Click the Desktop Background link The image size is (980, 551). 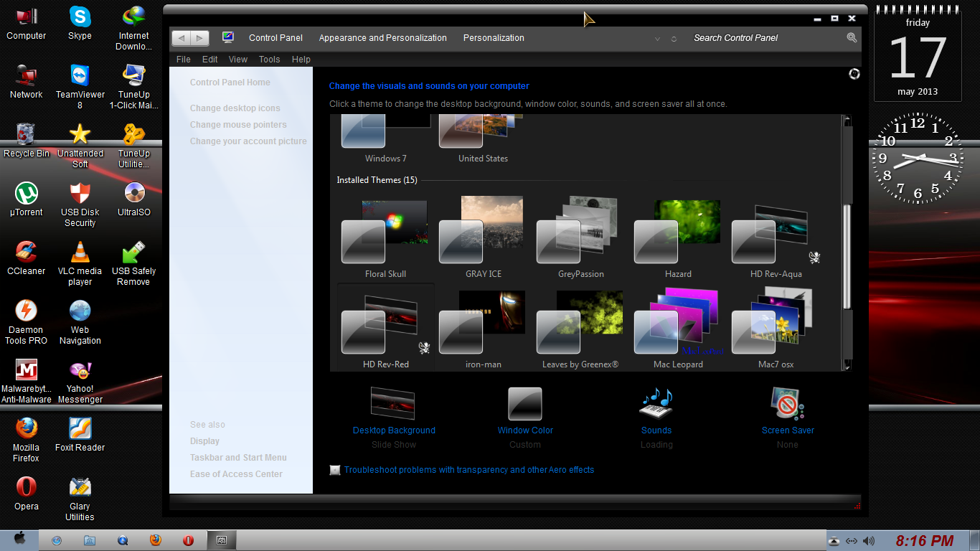click(394, 430)
